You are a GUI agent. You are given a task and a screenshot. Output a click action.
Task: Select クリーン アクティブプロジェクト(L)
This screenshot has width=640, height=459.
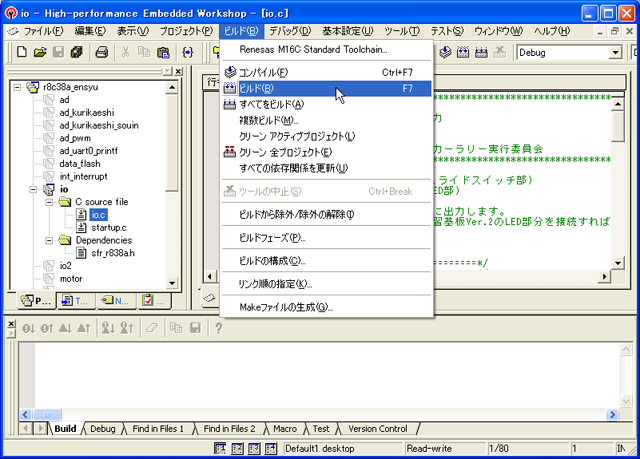pos(326,136)
